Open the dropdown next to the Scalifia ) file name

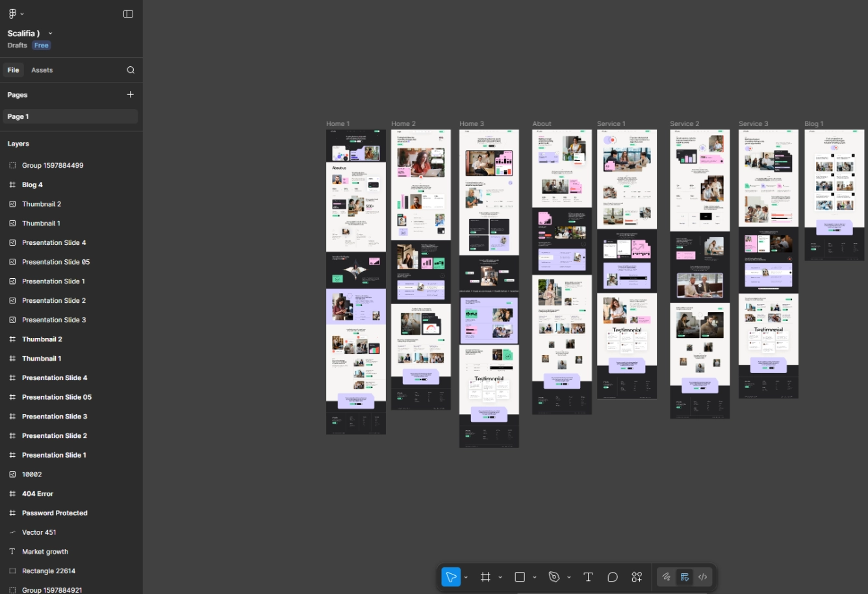point(51,33)
